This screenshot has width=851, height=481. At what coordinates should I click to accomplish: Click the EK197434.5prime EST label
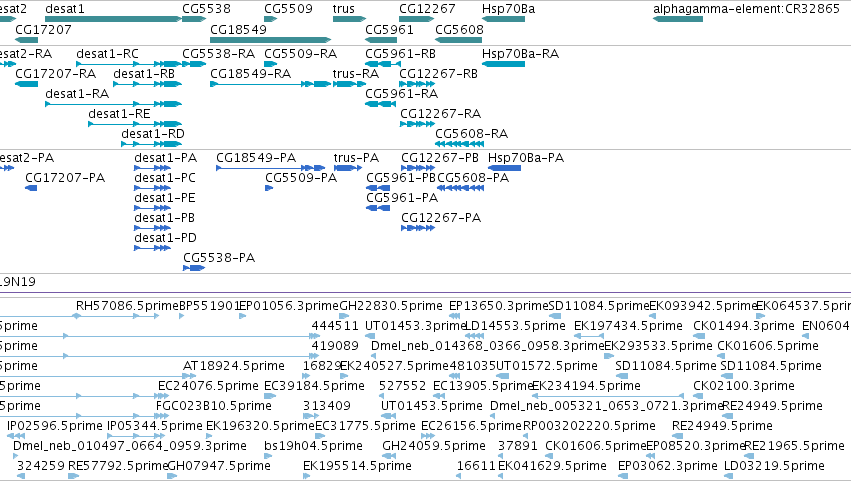[628, 326]
